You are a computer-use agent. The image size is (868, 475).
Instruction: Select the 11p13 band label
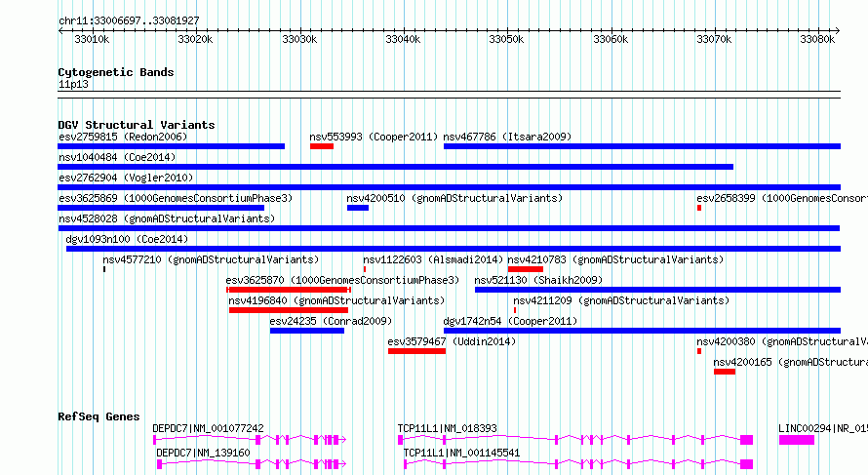click(73, 84)
